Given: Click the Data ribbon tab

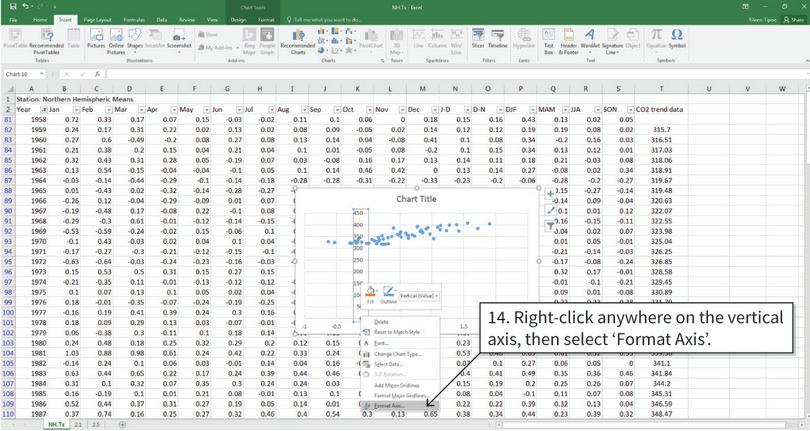Looking at the screenshot, I should [162, 20].
